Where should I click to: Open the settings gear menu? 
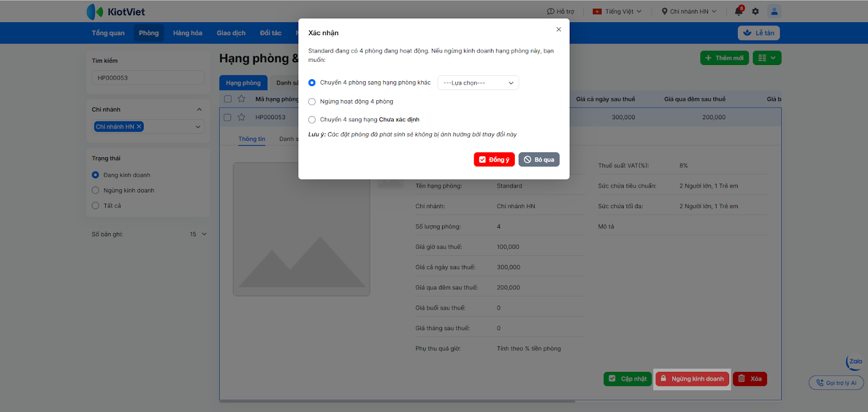click(x=755, y=11)
